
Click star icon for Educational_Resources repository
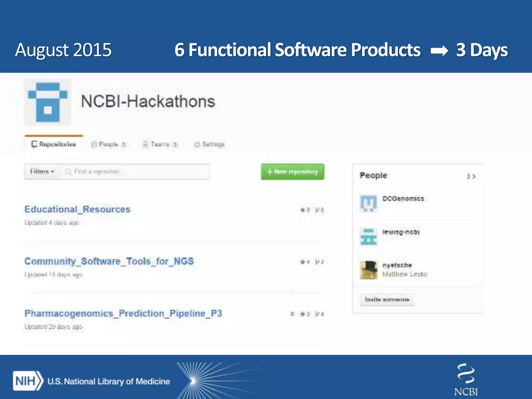tap(303, 210)
